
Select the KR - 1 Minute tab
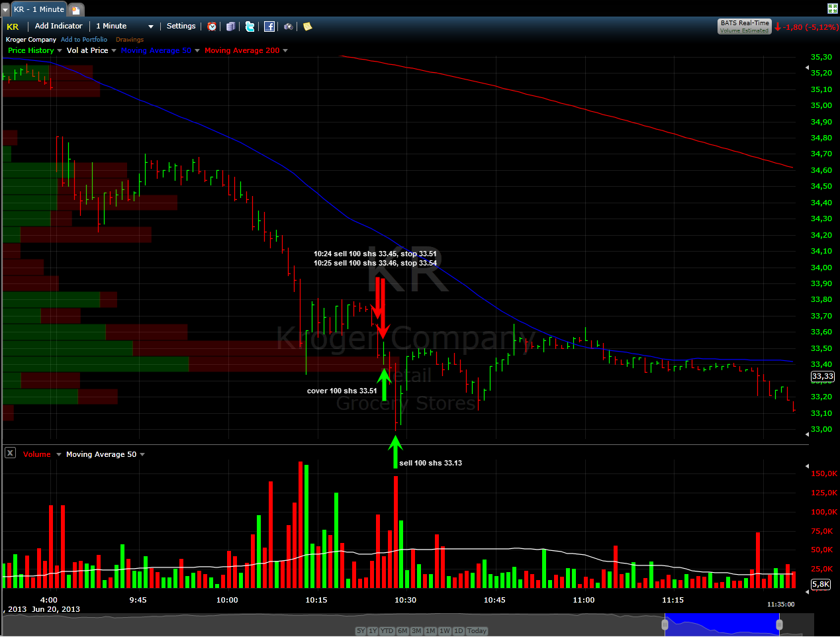(39, 10)
